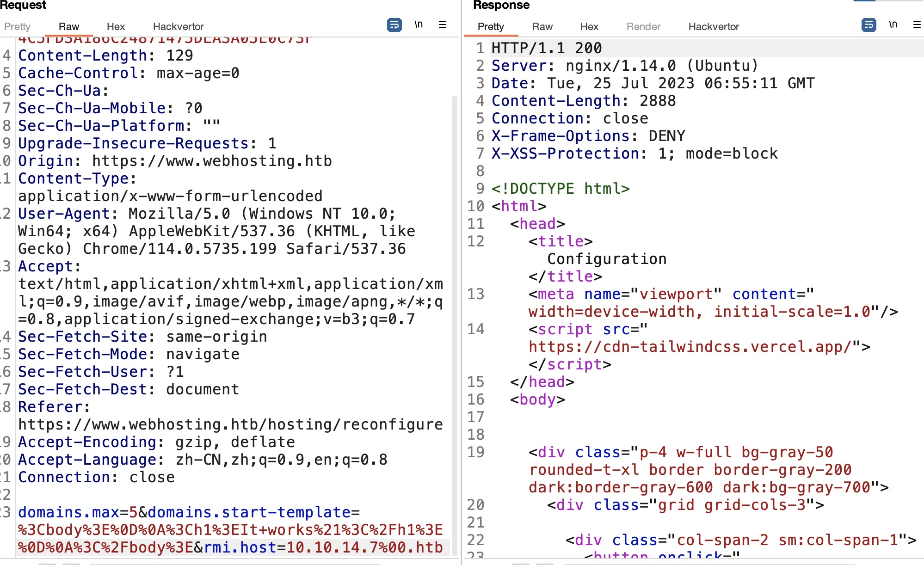This screenshot has height=565, width=924.
Task: Open the Hex tab in Response
Action: pos(589,27)
